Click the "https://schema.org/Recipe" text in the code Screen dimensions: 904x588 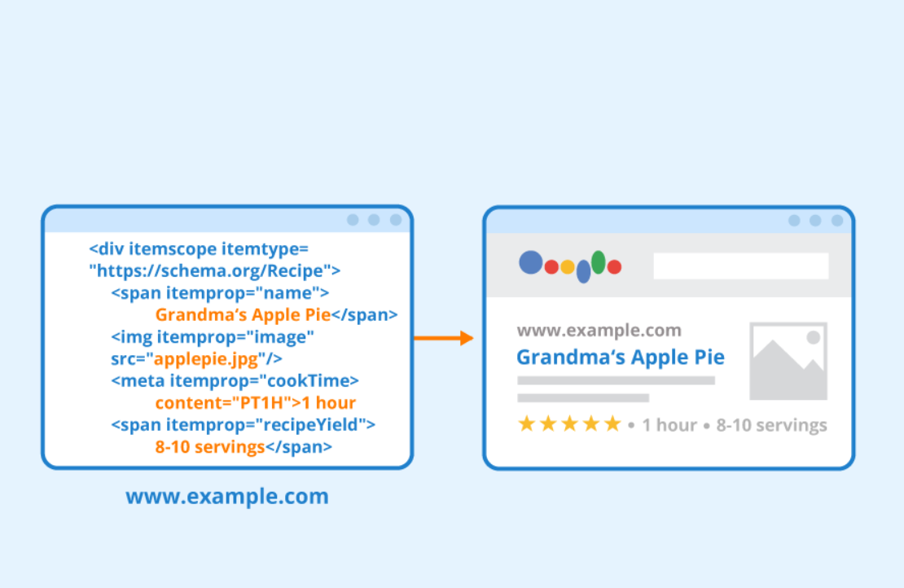click(x=214, y=270)
